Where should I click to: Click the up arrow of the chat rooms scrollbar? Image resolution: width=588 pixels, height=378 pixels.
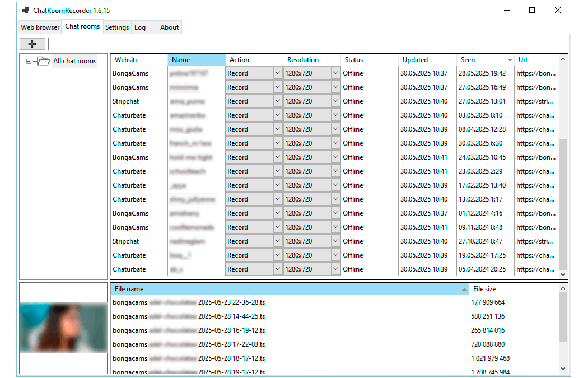click(563, 59)
